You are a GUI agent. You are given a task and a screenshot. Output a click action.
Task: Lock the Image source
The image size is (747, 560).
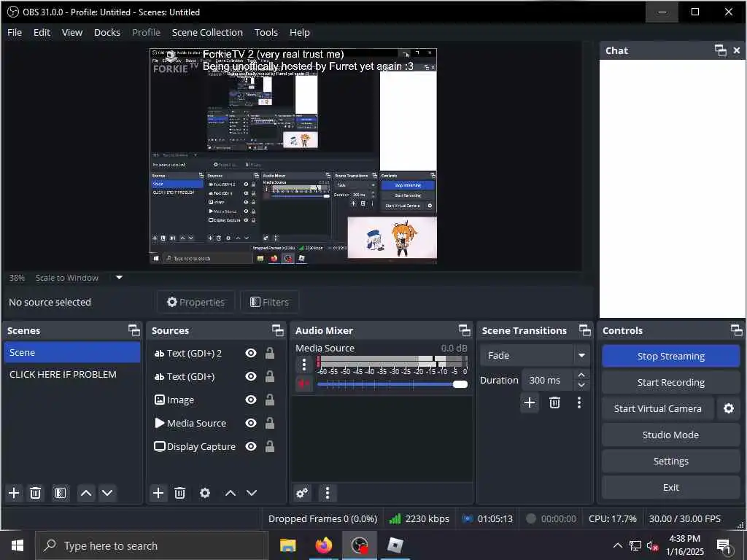[x=270, y=400]
